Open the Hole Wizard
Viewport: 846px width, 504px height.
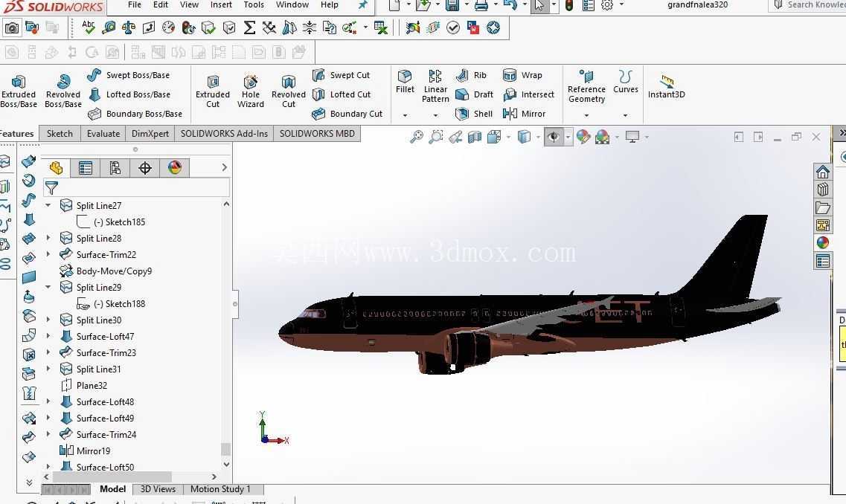click(250, 91)
